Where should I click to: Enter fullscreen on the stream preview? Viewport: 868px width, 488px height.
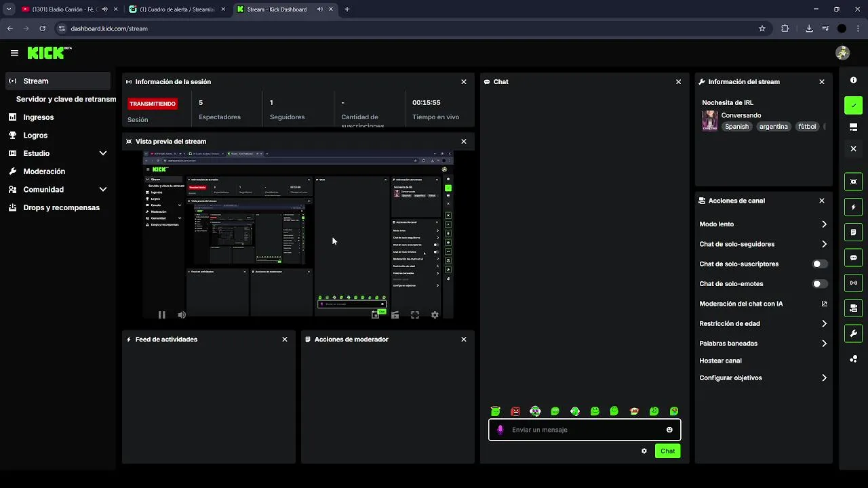[x=415, y=314]
